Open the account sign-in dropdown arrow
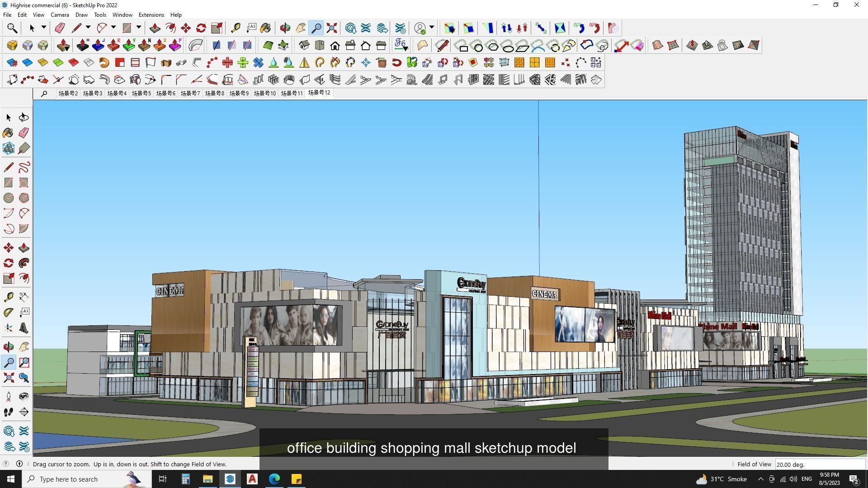The width and height of the screenshot is (868, 488). [x=432, y=28]
